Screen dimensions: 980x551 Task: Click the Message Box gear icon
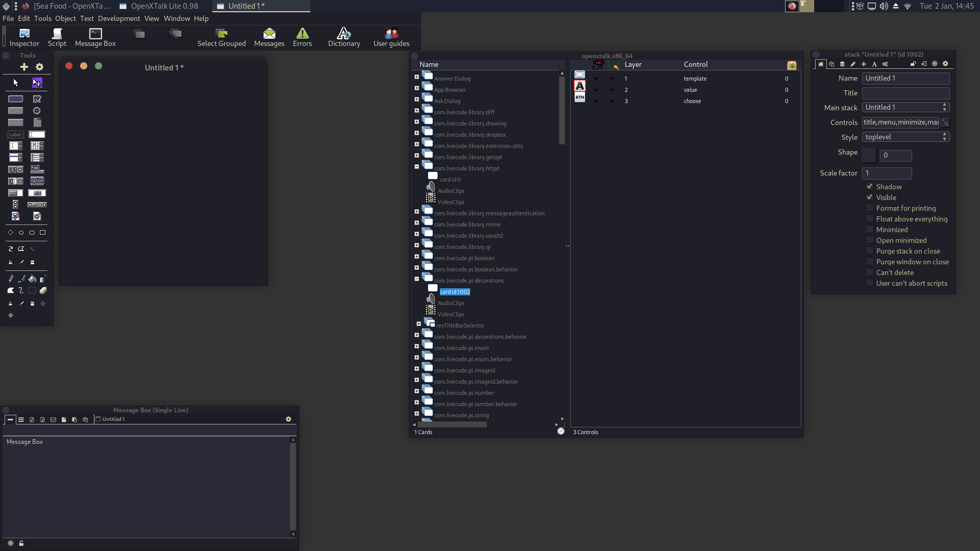pos(288,419)
